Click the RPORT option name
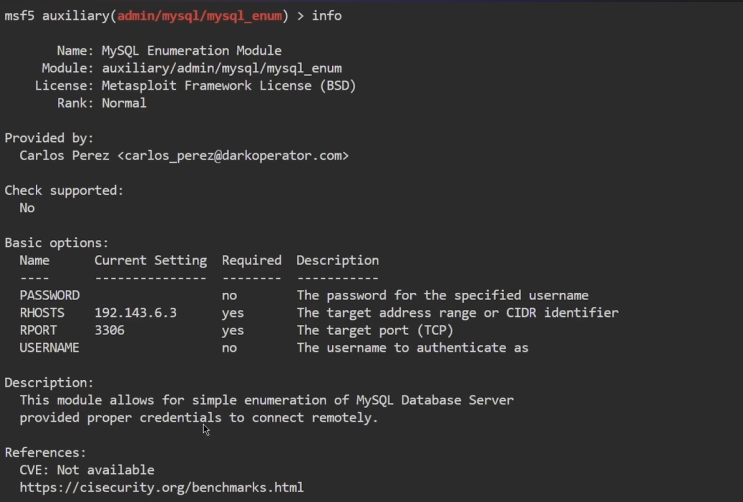 tap(38, 330)
